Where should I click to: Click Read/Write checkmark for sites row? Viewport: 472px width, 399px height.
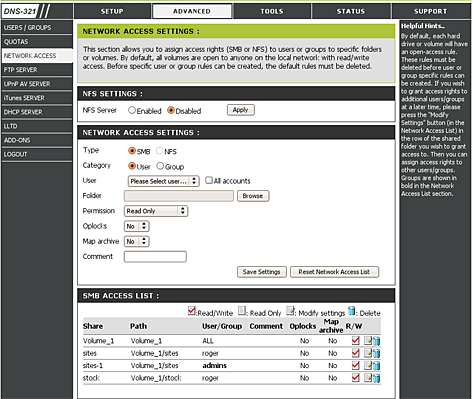355,353
